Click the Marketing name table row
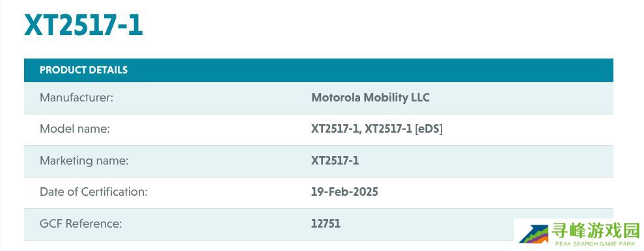Screen dimensions: 644x251 pyautogui.click(x=318, y=161)
